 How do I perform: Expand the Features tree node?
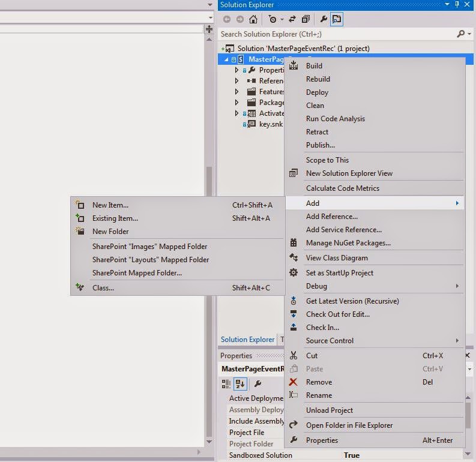coord(236,92)
